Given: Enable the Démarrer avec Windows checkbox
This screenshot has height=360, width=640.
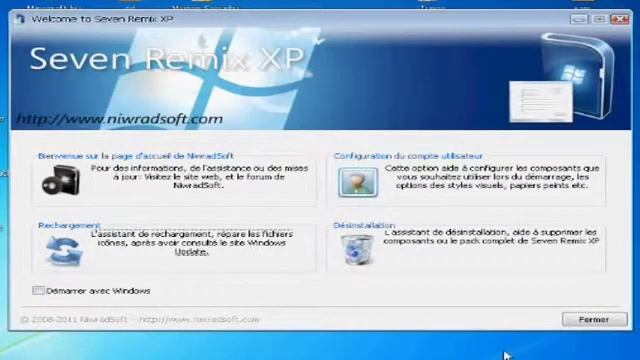Looking at the screenshot, I should pos(38,291).
